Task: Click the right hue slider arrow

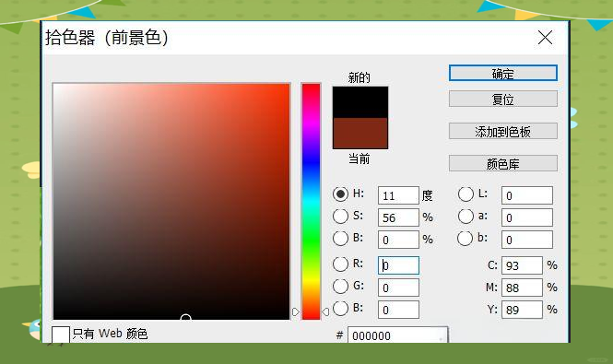Action: (325, 311)
